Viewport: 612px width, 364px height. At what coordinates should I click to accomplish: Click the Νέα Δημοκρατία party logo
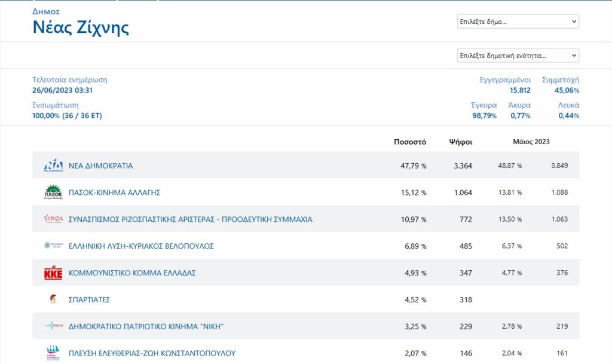point(53,166)
